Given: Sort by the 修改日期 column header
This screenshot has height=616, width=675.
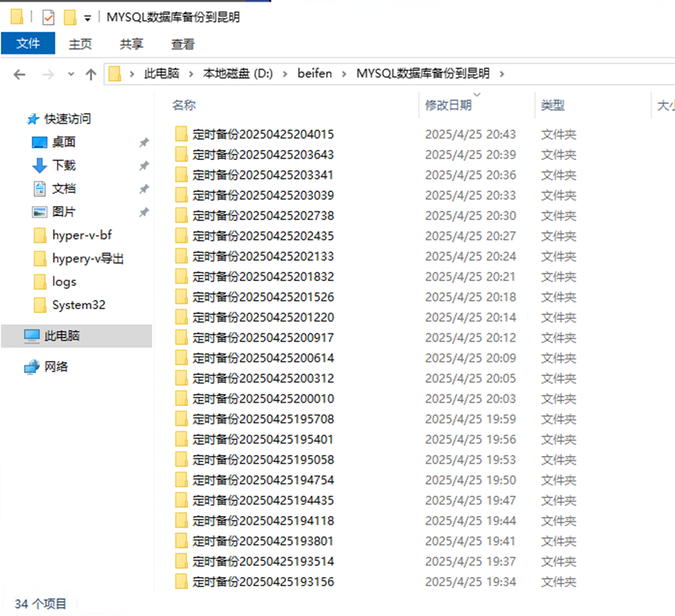Looking at the screenshot, I should coord(448,105).
